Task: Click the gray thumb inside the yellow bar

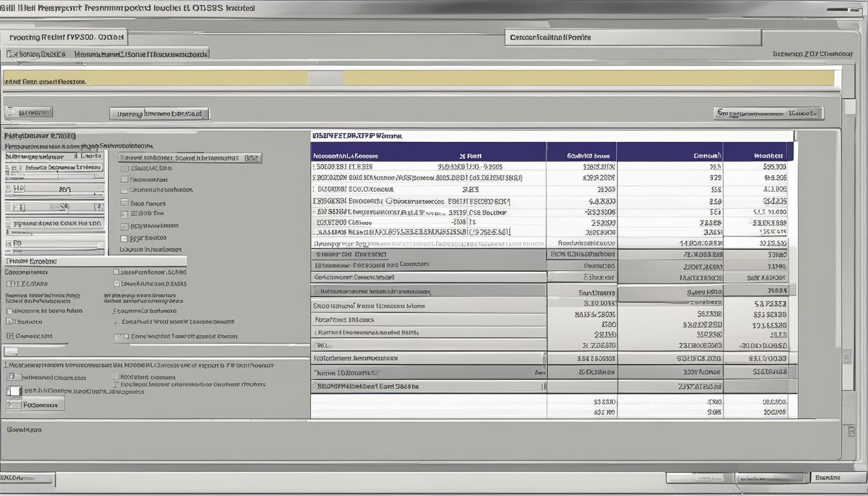Action: (x=325, y=79)
